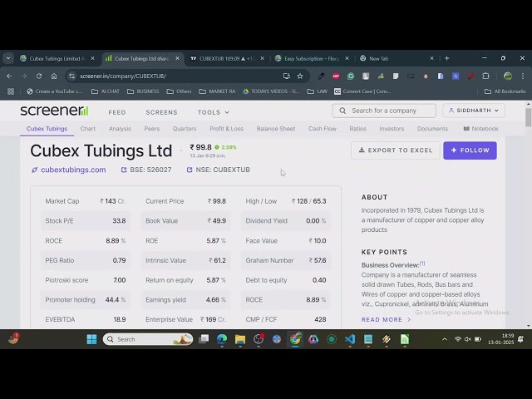Open a new browser tab with plus
This screenshot has width=532, height=399.
click(x=447, y=58)
